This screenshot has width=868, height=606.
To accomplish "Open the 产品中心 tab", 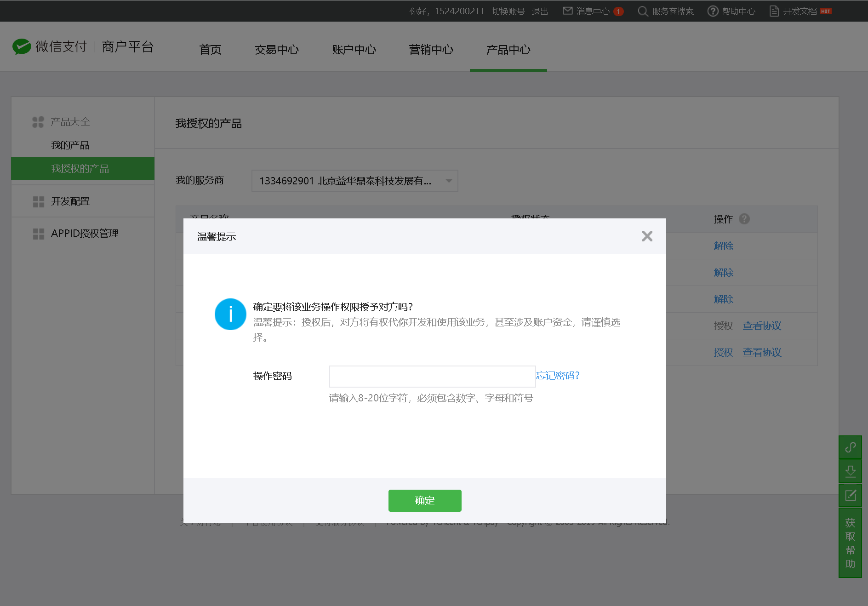I will coord(508,50).
